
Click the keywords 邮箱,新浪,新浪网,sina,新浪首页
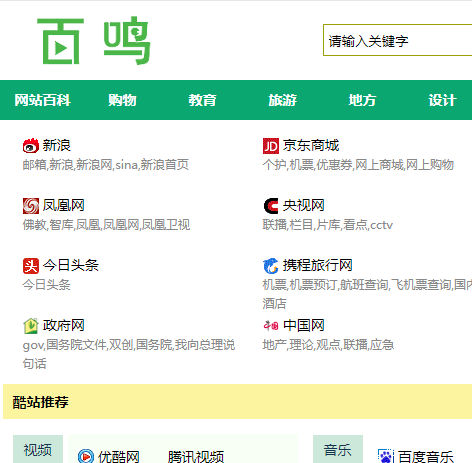(106, 165)
